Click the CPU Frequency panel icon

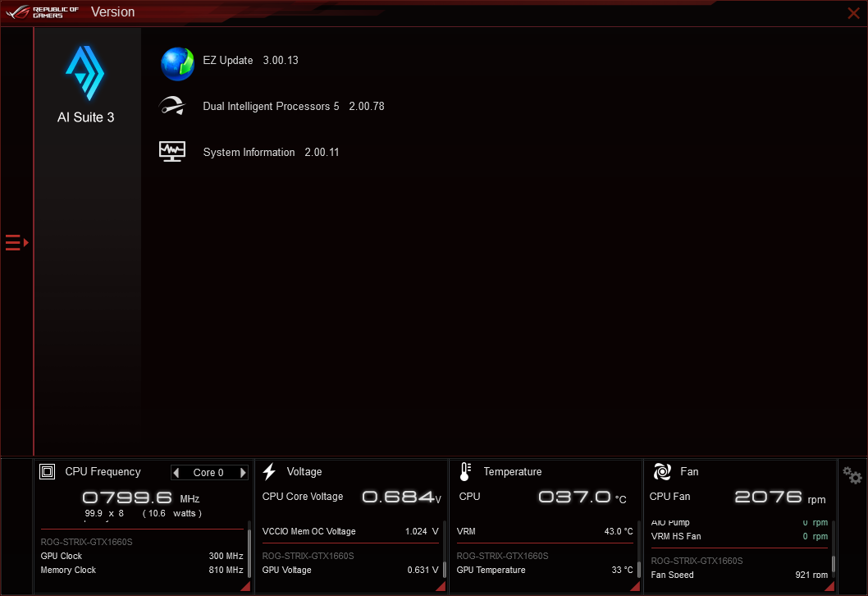click(47, 471)
